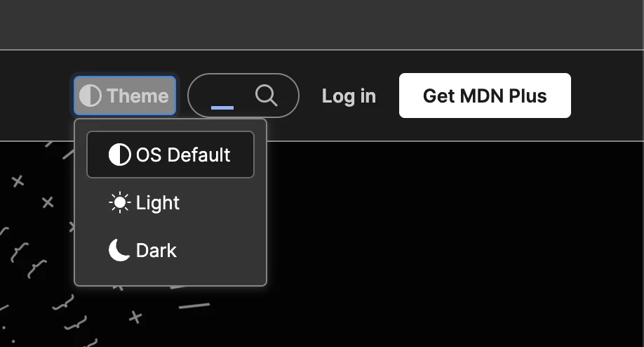Click empty space below Dark in menu
Screen dimensions: 644x347
click(x=170, y=279)
